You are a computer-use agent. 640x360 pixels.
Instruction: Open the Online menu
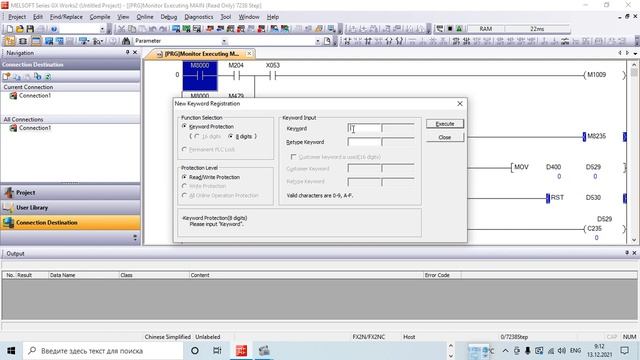pos(145,17)
